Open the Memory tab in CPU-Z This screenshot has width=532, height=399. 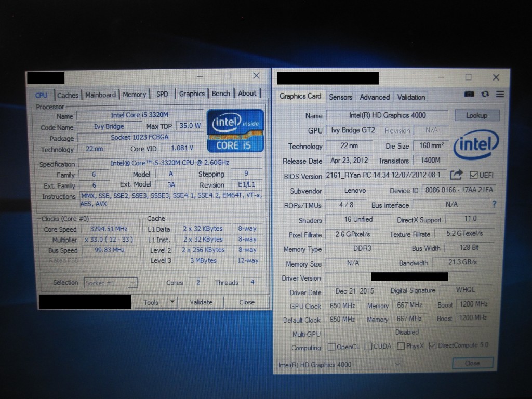[135, 95]
